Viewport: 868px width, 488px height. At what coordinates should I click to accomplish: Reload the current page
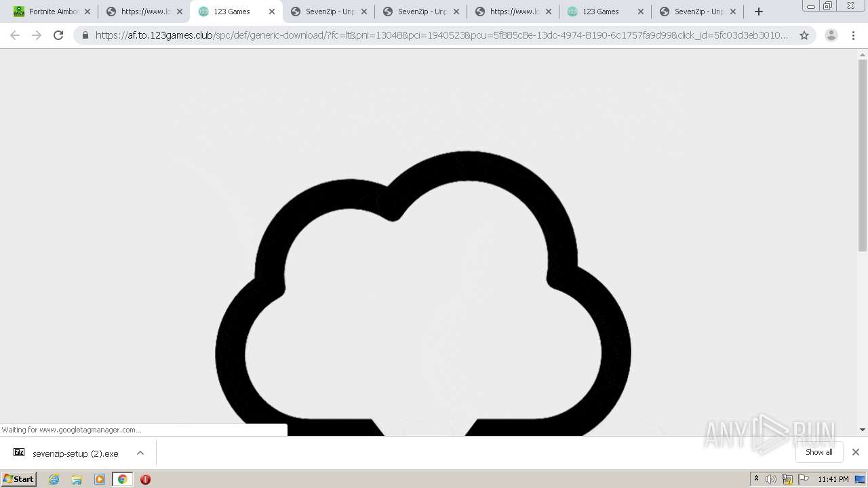[x=58, y=35]
